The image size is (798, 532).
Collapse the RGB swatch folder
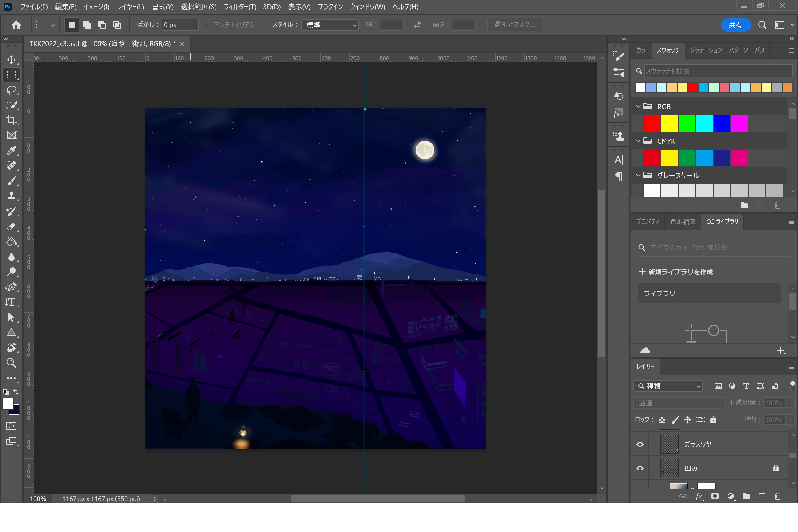(x=638, y=106)
